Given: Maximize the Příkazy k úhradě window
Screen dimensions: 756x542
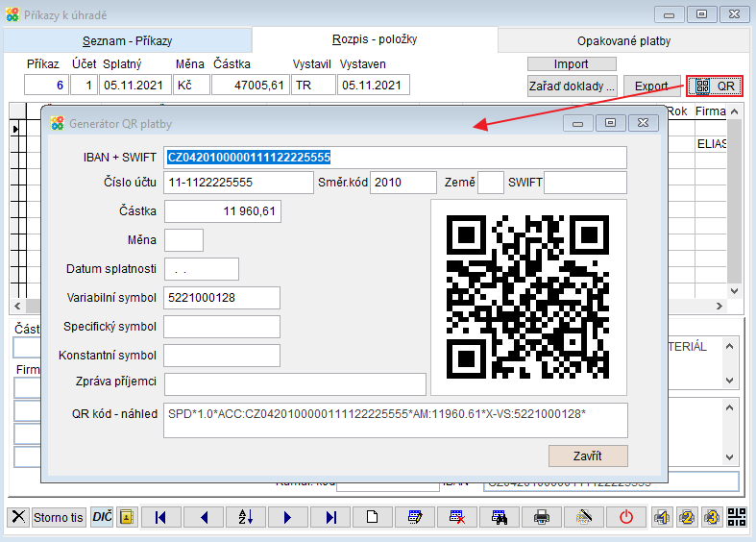Looking at the screenshot, I should (x=701, y=14).
